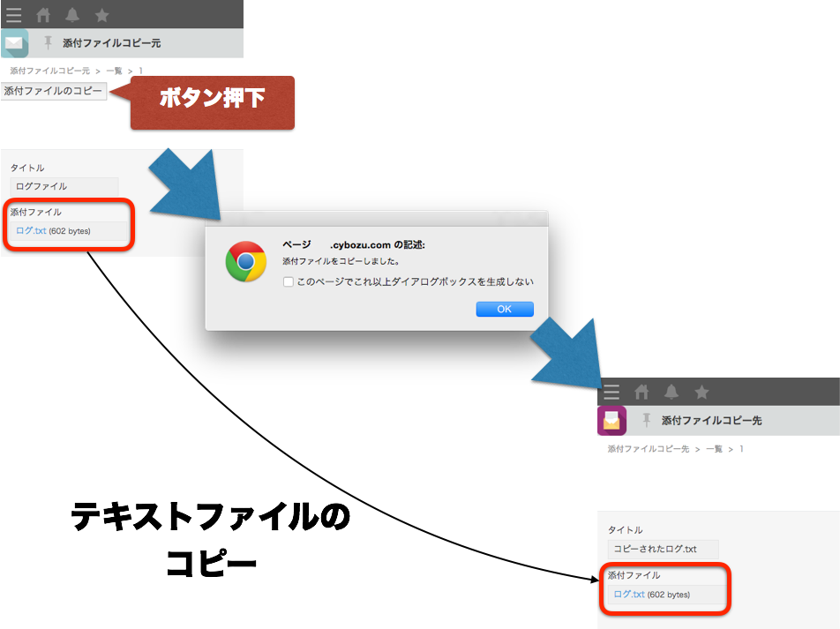Click 一覧 breadcrumb in source app
The width and height of the screenshot is (840, 629).
[x=114, y=71]
